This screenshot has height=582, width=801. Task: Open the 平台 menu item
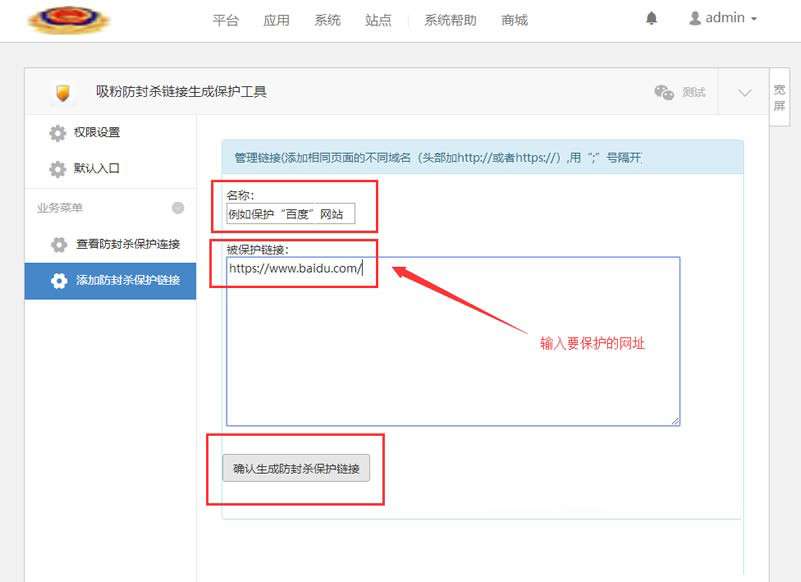tap(226, 19)
